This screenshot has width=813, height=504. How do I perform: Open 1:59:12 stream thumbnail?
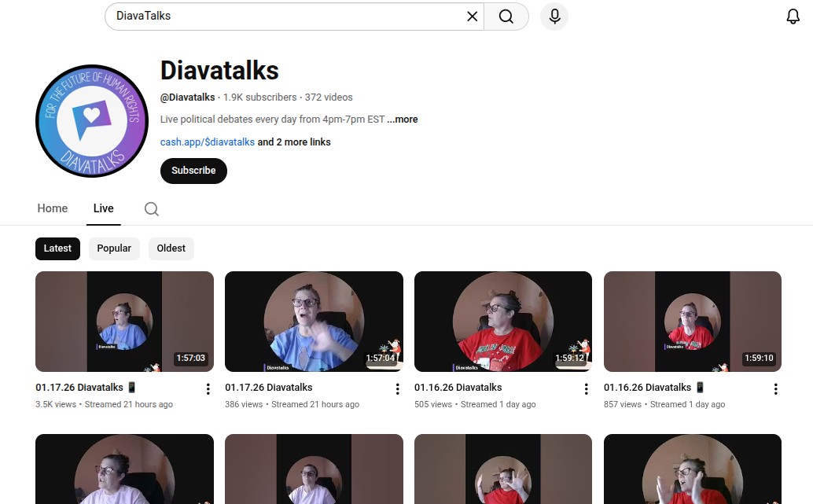pos(503,322)
